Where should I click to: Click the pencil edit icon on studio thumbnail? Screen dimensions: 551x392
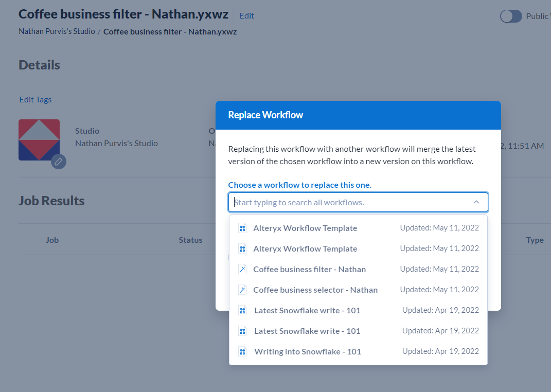59,162
